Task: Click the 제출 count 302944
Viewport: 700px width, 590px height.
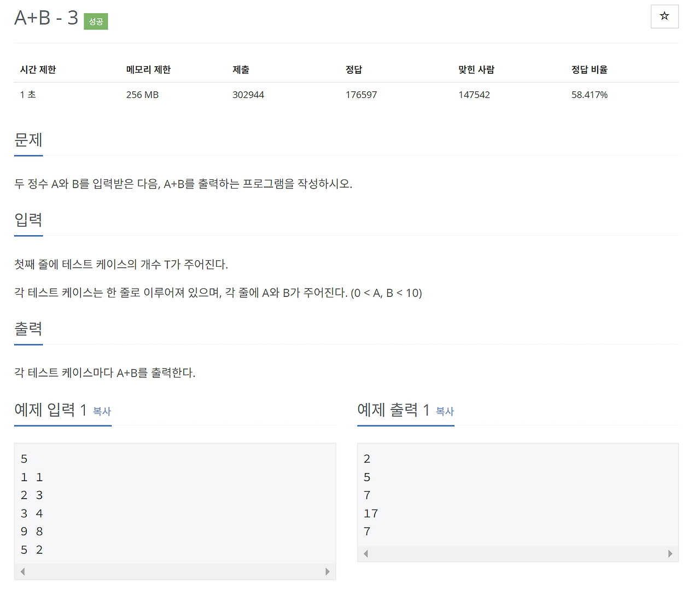Action: tap(248, 94)
